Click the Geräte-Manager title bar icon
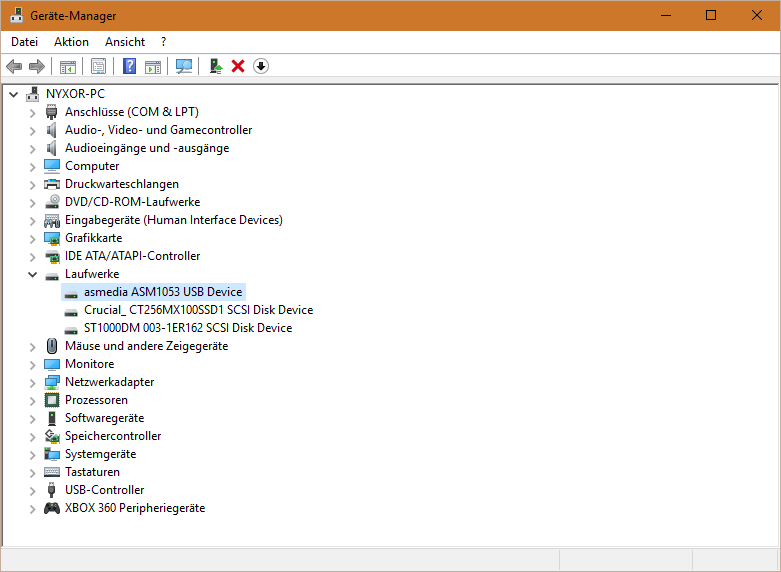This screenshot has width=781, height=572. (x=16, y=15)
